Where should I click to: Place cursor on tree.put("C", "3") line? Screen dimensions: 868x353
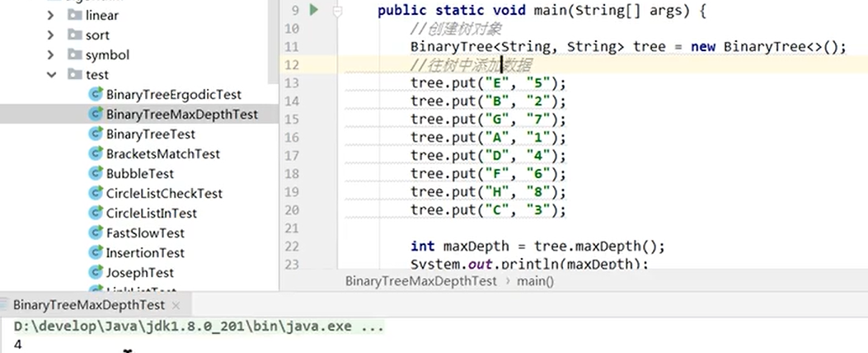488,210
